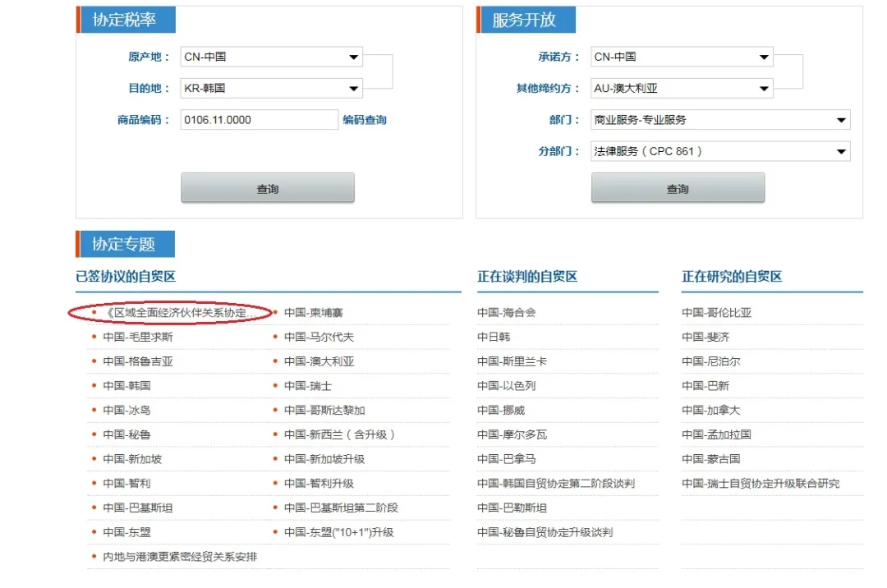Screen dimensions: 887x588
Task: Expand the 其他缔约方 dropdown showing AU-澳大利亚
Action: (x=682, y=87)
